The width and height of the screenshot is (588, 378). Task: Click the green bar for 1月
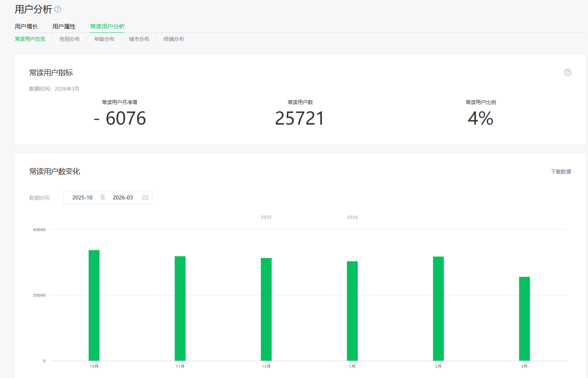(x=352, y=311)
